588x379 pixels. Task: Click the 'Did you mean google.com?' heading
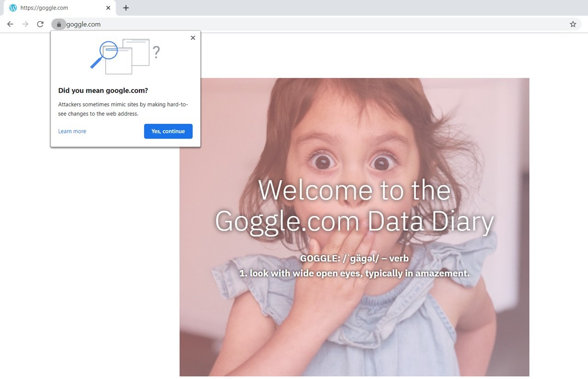103,90
